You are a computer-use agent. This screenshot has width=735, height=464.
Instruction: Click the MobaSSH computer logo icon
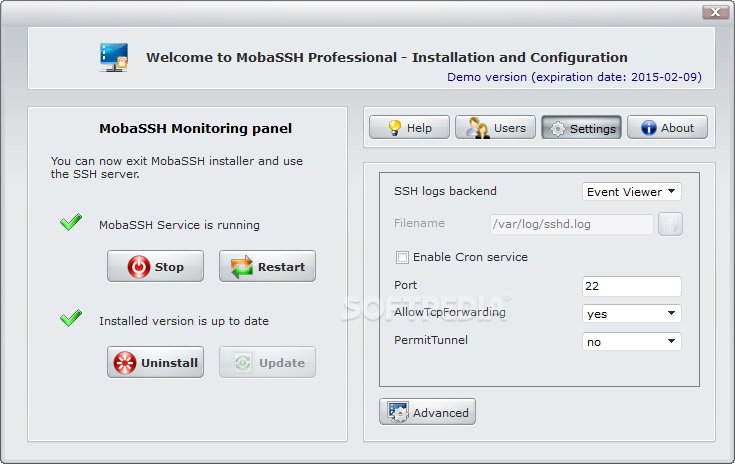pyautogui.click(x=114, y=57)
